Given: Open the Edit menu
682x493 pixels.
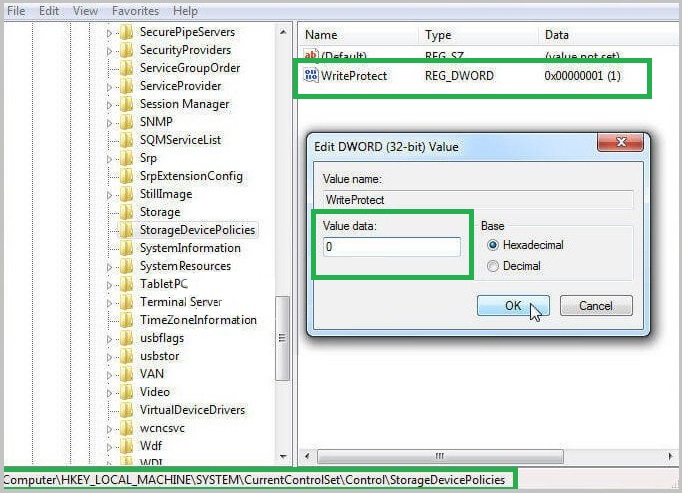Looking at the screenshot, I should [49, 10].
